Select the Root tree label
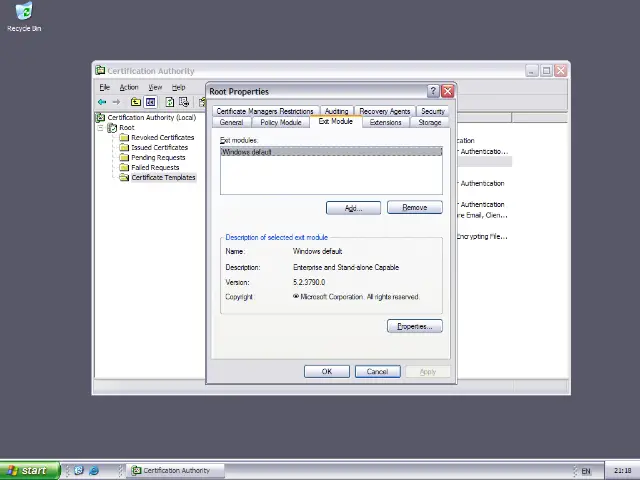The image size is (640, 480). [x=127, y=128]
